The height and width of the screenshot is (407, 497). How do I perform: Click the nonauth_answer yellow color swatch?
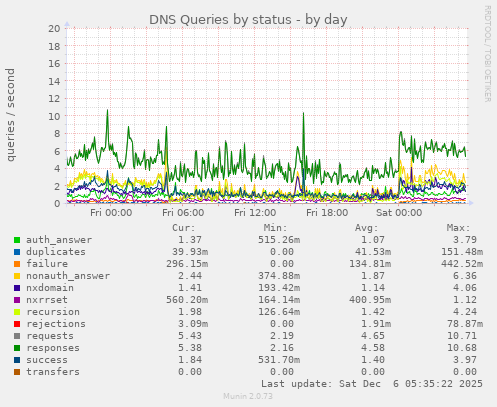[x=17, y=276]
